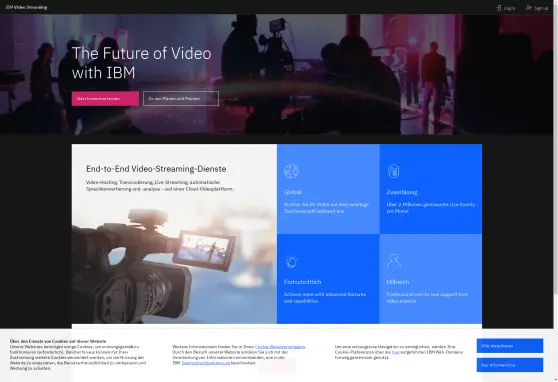
Task: Click 'hier' link in cookie notice
Action: point(395,352)
